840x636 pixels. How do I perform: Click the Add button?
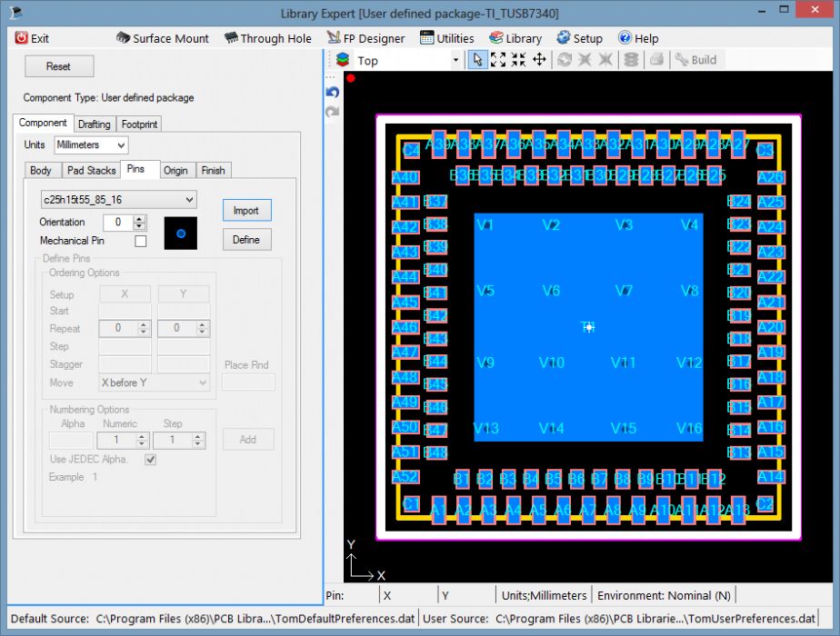pyautogui.click(x=248, y=439)
